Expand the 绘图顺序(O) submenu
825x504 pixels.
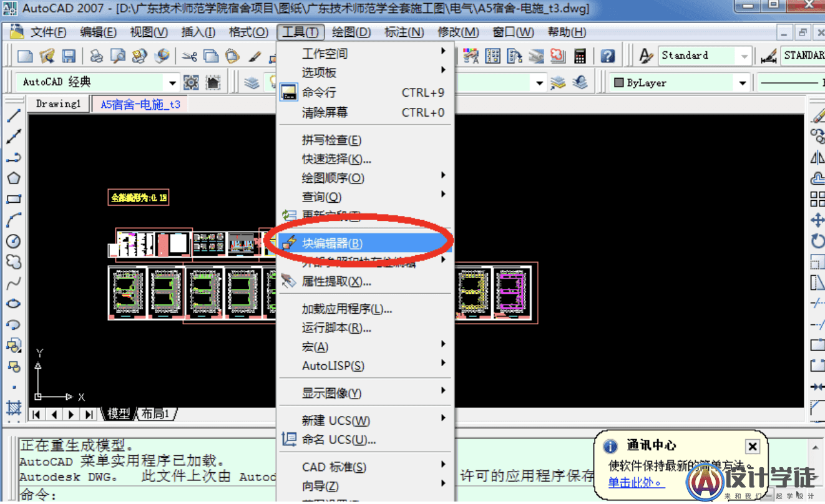[x=365, y=178]
